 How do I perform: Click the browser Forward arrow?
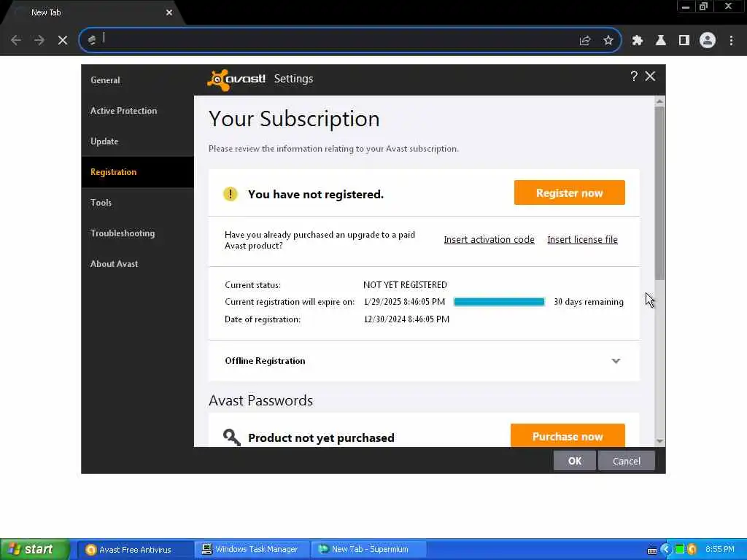point(39,40)
